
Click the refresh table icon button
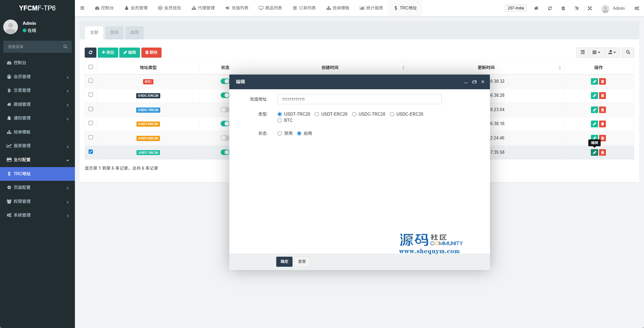(91, 52)
